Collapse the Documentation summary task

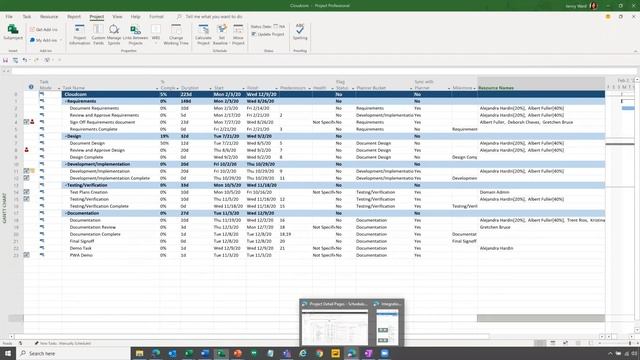pos(66,213)
